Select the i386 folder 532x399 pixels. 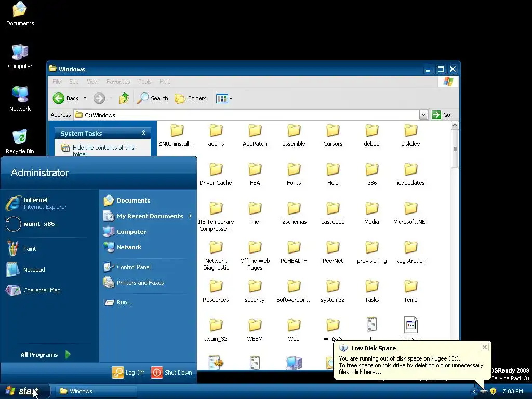(371, 174)
